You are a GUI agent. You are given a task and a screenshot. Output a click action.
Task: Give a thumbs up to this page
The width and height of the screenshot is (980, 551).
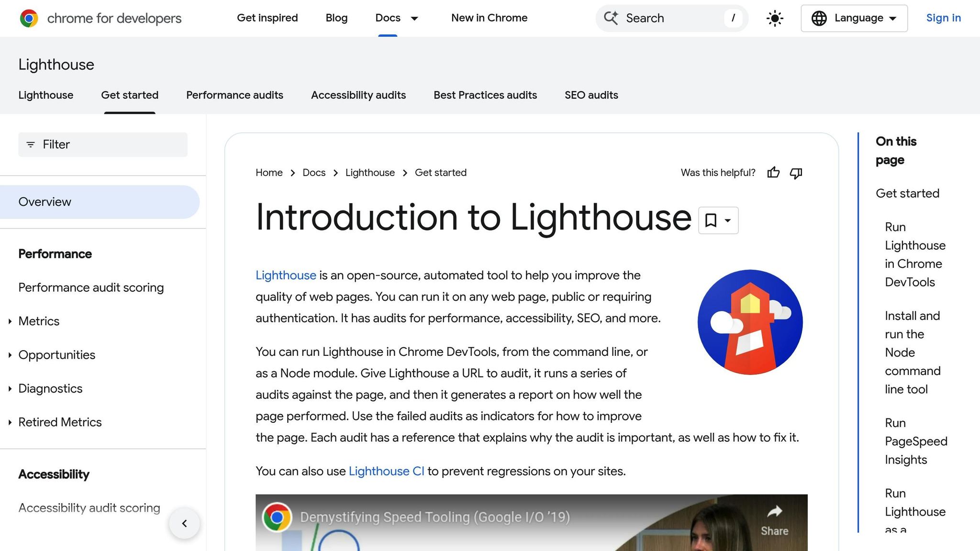(x=773, y=173)
